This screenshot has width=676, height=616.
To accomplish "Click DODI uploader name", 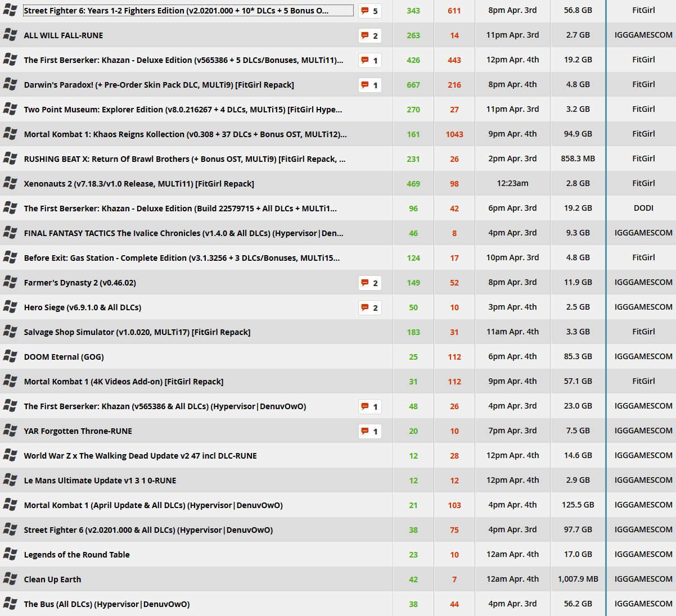I will (643, 208).
